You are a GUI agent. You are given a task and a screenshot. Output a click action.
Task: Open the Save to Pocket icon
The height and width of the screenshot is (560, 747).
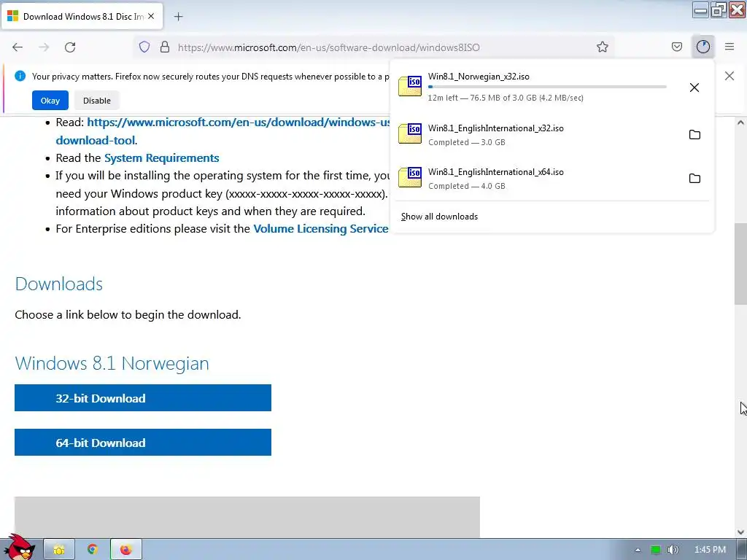(x=676, y=47)
